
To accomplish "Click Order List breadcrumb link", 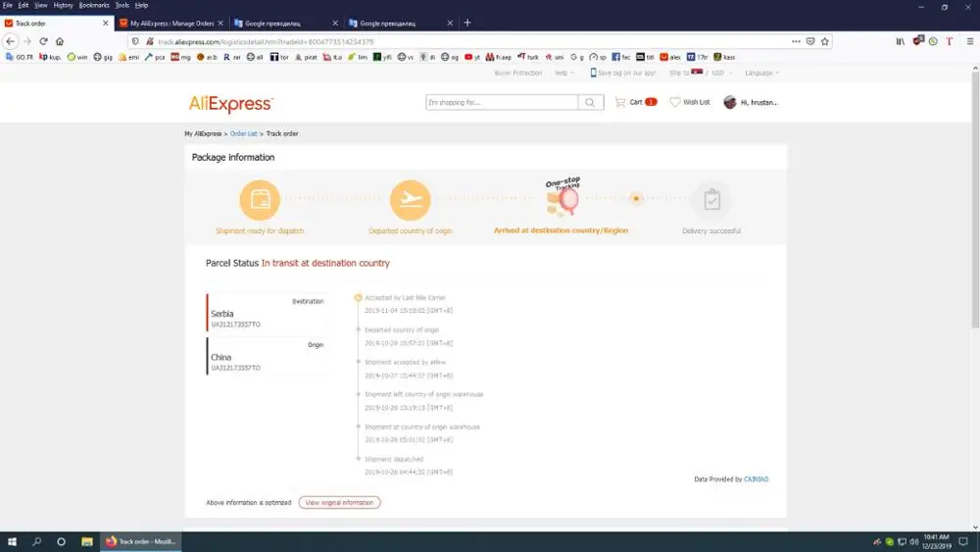I will tap(244, 133).
